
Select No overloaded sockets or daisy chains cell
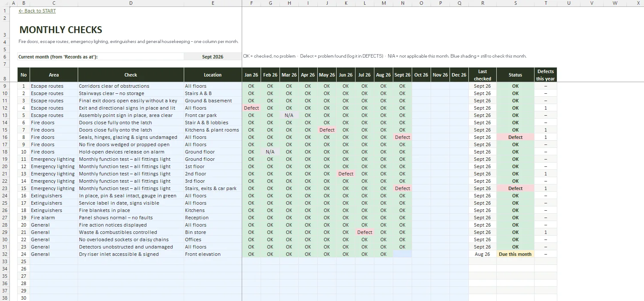click(x=131, y=240)
